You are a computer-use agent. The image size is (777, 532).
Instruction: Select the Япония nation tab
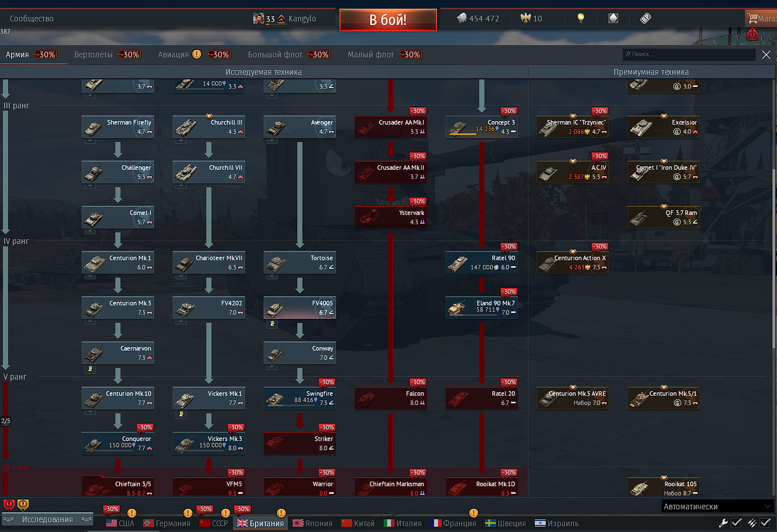(x=313, y=523)
